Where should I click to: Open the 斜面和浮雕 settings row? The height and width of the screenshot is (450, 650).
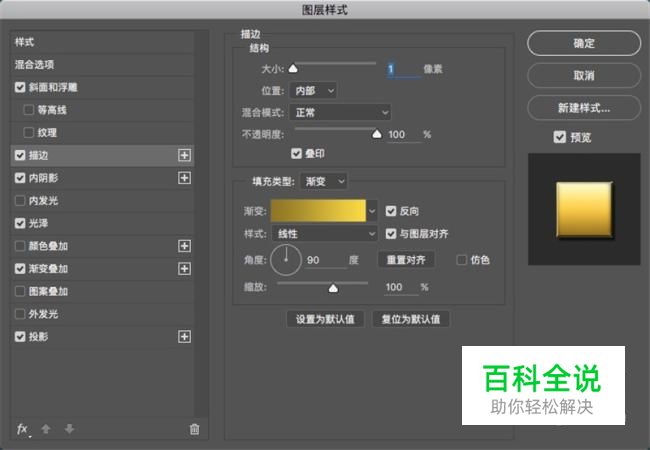click(x=102, y=87)
